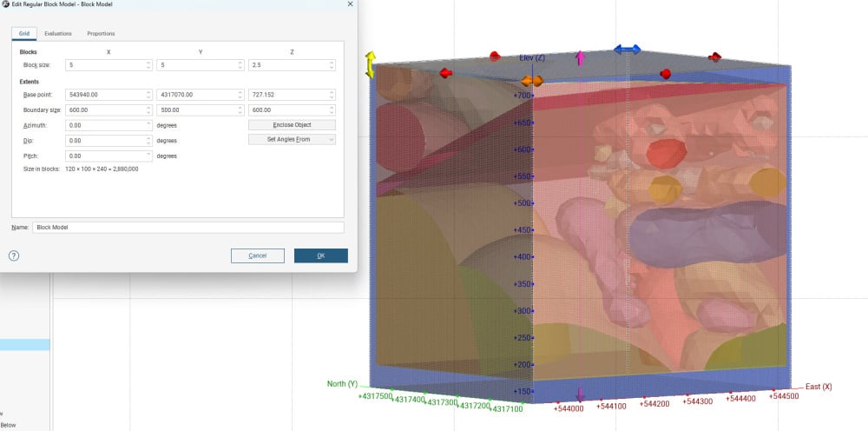Click the Boundary size Z spinner arrows
The width and height of the screenshot is (868, 431).
point(332,110)
